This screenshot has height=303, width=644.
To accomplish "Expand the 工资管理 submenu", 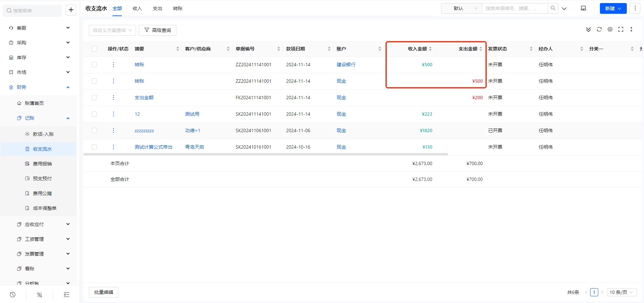I will click(x=39, y=239).
